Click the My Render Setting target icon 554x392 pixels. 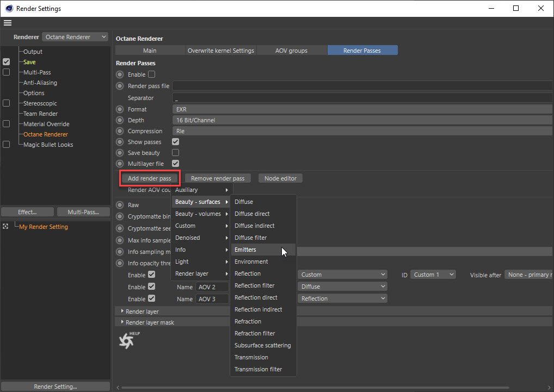[5, 226]
